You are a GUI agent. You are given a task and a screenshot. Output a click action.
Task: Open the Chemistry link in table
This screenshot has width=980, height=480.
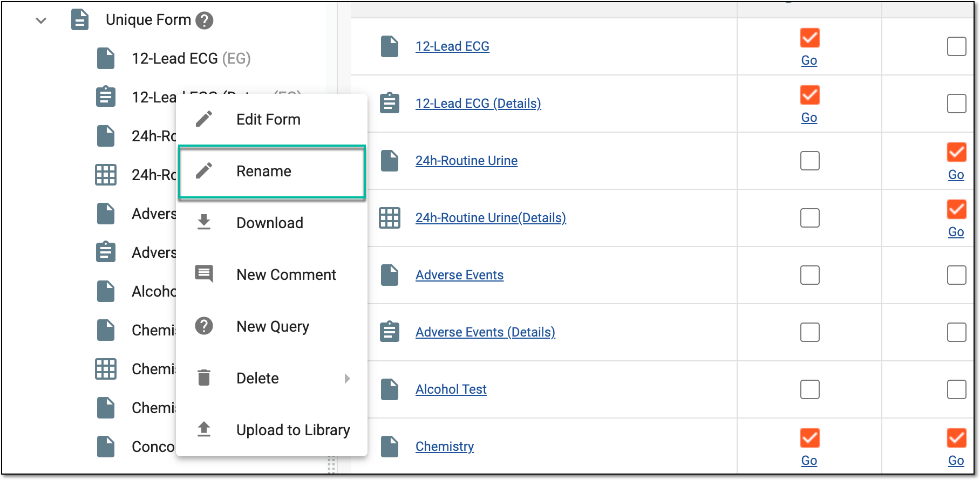(445, 447)
